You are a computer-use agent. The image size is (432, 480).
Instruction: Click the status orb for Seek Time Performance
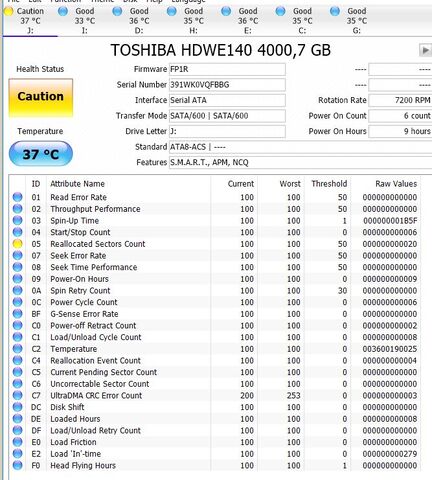pyautogui.click(x=17, y=267)
